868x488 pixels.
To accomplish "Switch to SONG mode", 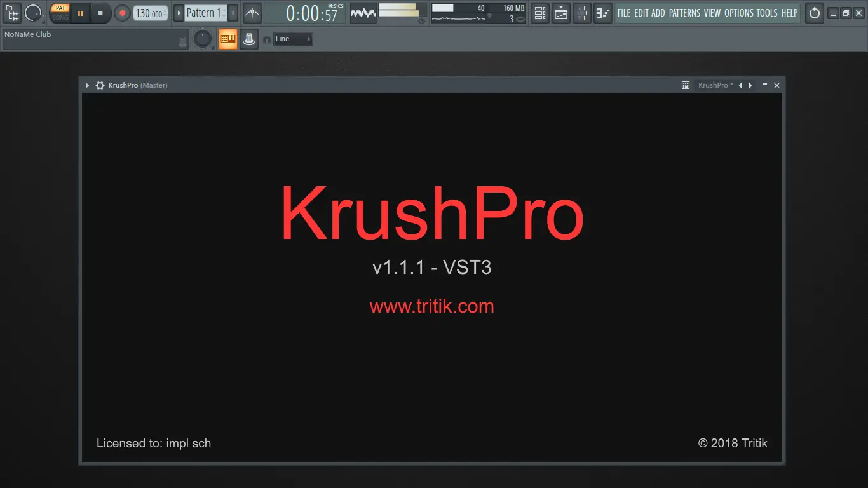I will point(60,18).
